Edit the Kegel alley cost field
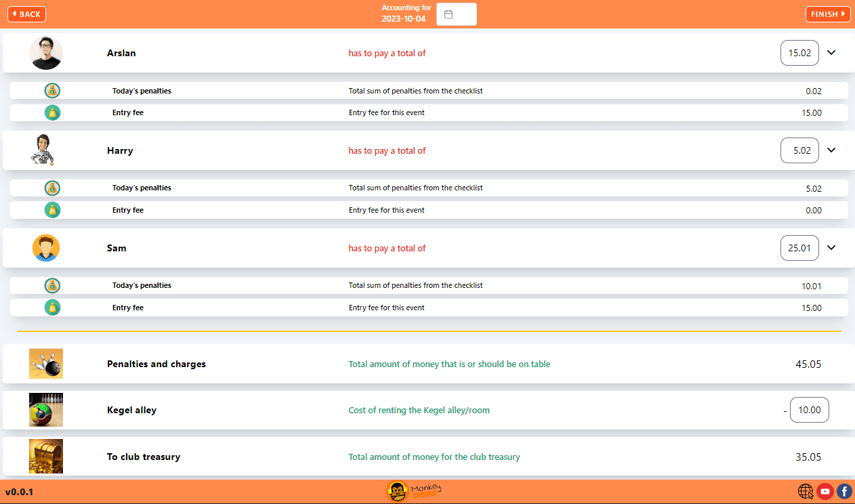Image resolution: width=855 pixels, height=504 pixels. 809,410
